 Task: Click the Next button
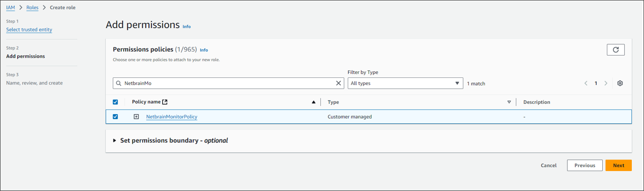(x=619, y=166)
